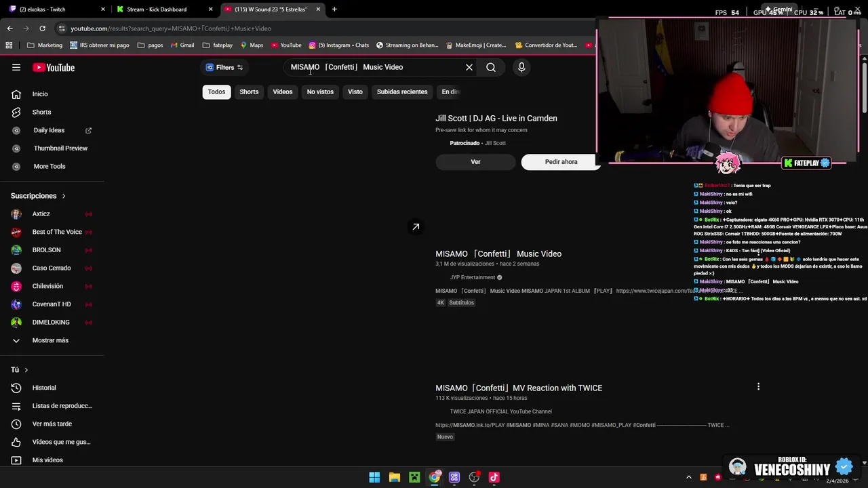Open the fateplay bookmarks folder
The height and width of the screenshot is (488, 868).
218,45
